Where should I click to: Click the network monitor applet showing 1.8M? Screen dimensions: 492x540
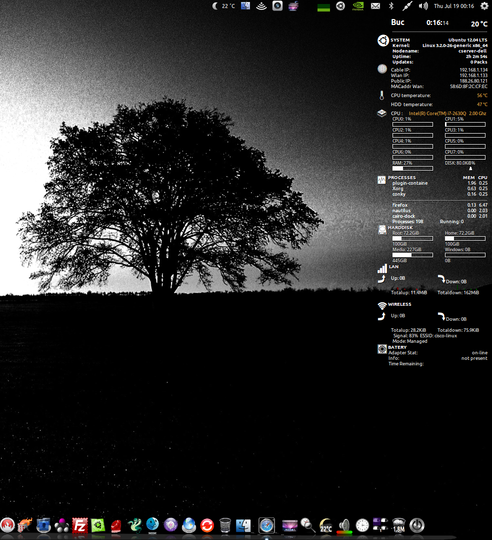(x=399, y=525)
